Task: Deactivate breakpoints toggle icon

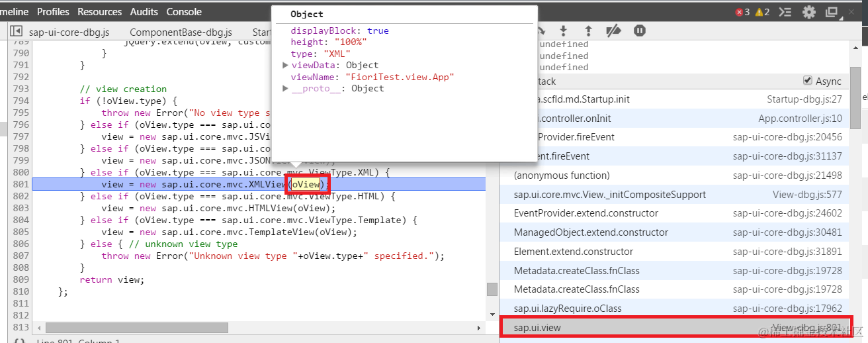Action: 614,30
